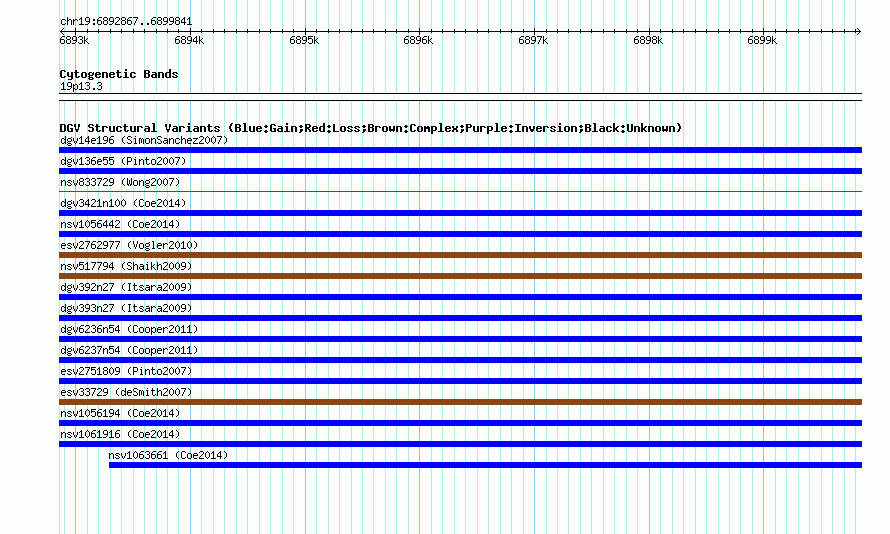Select the brown esv2762977 complex bar
This screenshot has height=534, width=890.
pyautogui.click(x=460, y=255)
